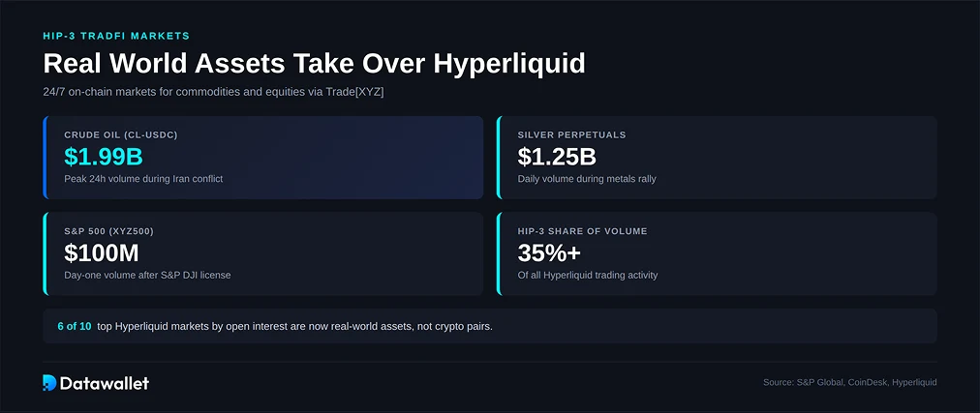Click the highlighted 6 of 10 text
980x413 pixels.
pos(75,326)
